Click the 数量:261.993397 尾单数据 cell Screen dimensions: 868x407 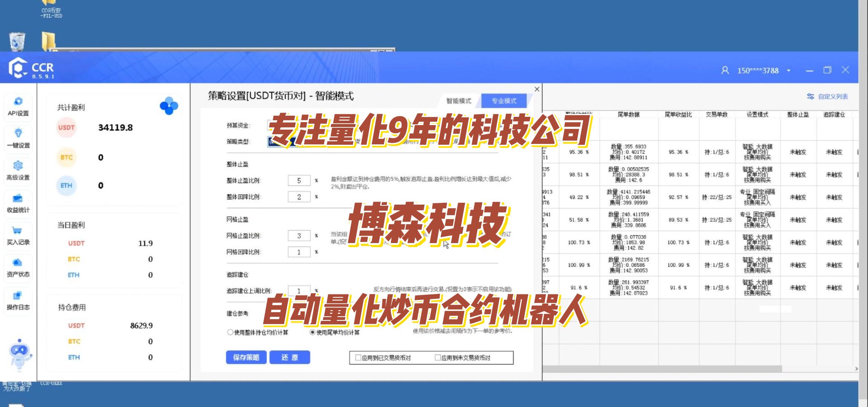[628, 288]
